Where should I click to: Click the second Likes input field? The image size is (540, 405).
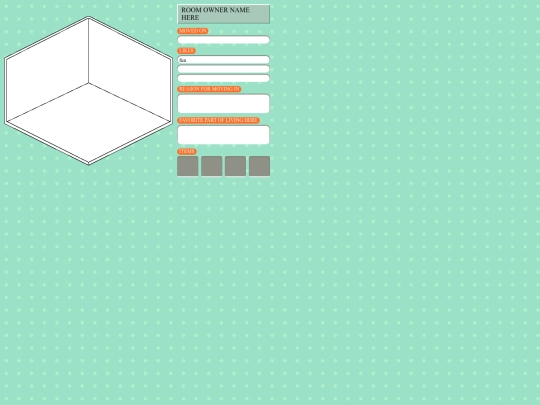click(224, 69)
